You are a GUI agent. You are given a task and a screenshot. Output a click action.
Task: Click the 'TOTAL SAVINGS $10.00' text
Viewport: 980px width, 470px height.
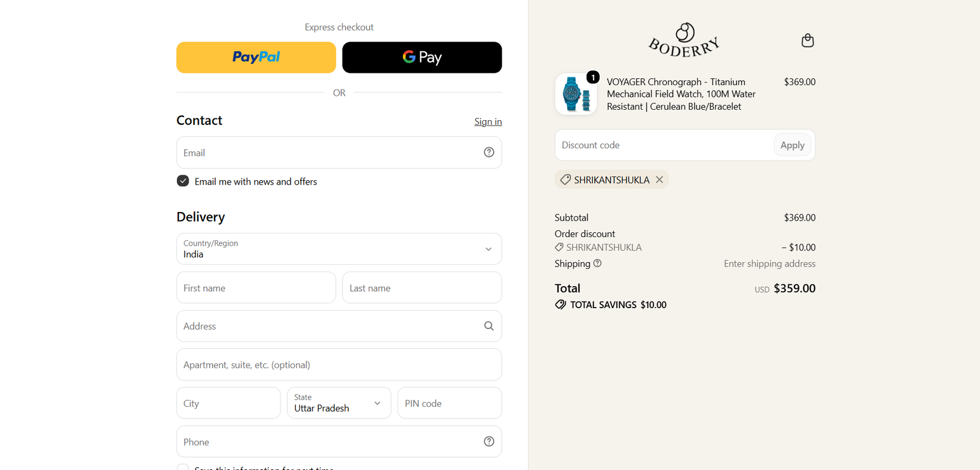click(618, 305)
